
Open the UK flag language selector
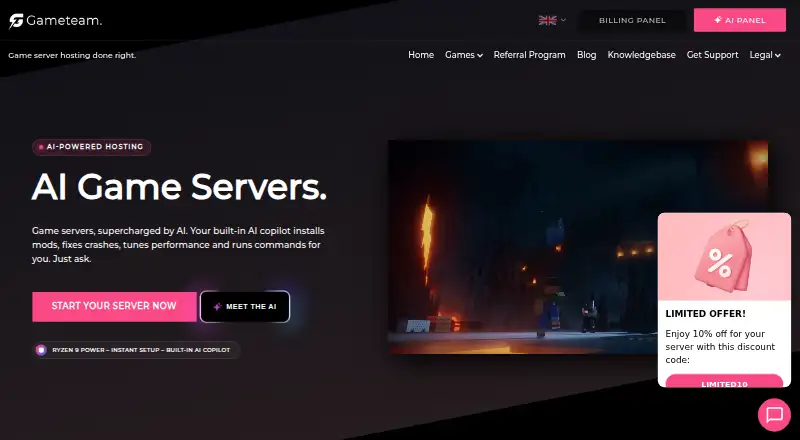[552, 20]
